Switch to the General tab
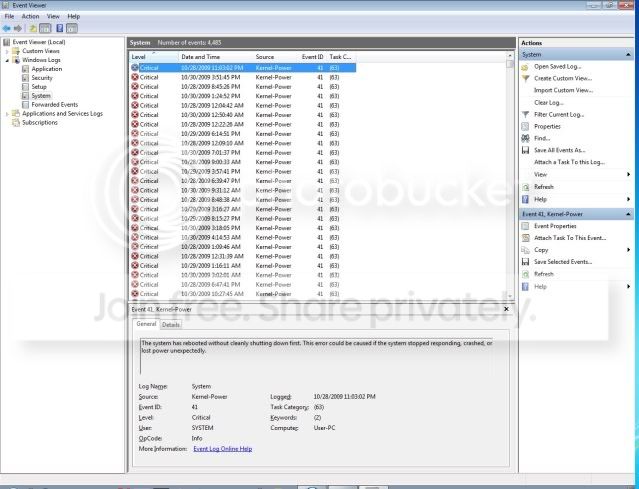Image resolution: width=639 pixels, height=489 pixels. tap(146, 324)
